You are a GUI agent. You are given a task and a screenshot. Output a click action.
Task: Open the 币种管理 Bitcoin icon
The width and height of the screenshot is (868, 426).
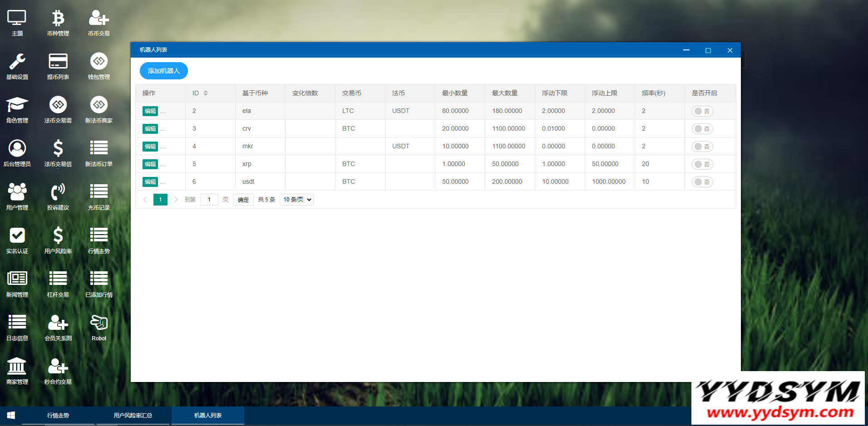(58, 19)
